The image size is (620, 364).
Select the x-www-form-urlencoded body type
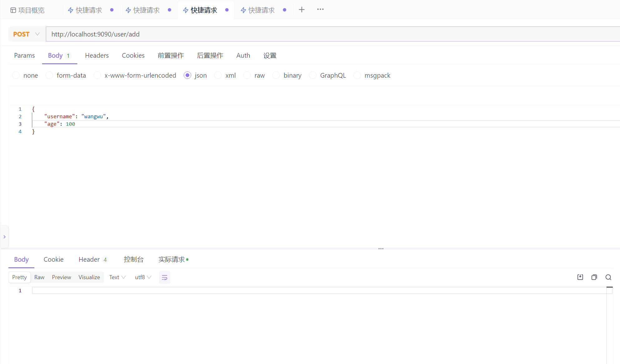point(135,75)
